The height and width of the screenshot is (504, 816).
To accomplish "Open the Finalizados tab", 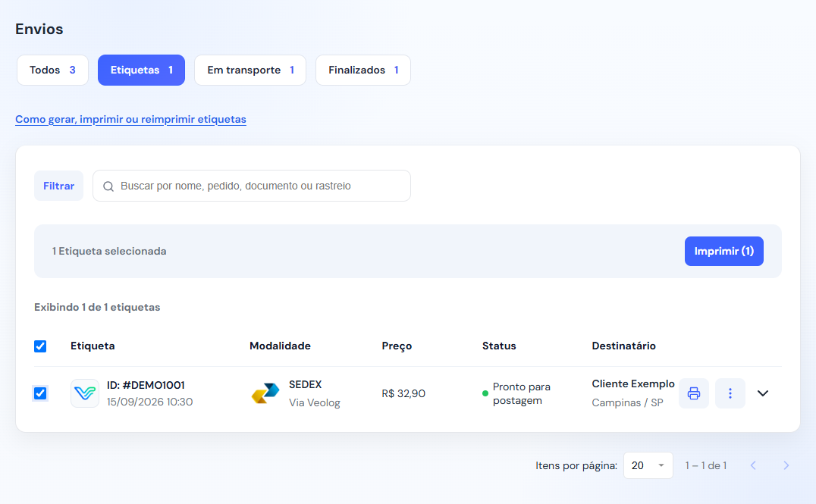I will point(363,70).
